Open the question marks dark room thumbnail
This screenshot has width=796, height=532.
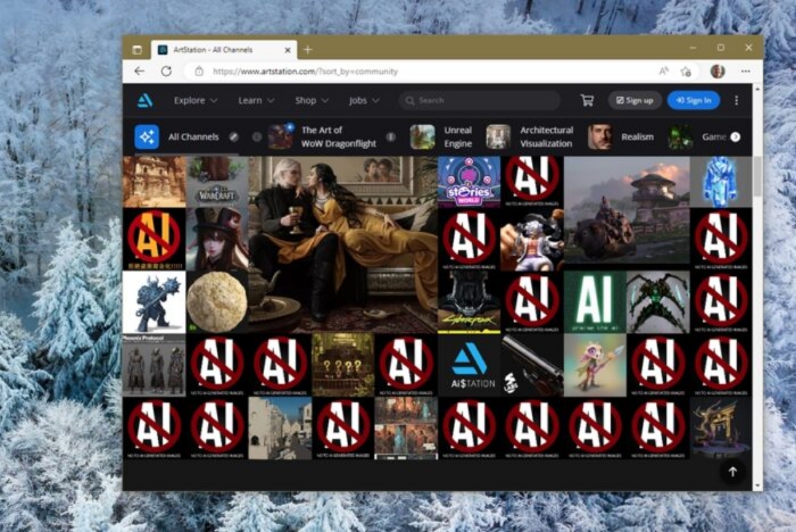tap(343, 365)
